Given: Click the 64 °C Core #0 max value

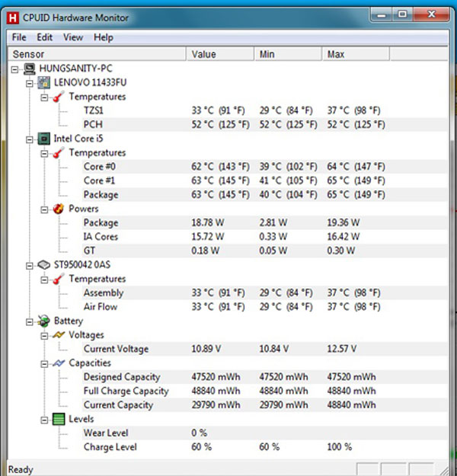Looking at the screenshot, I should pos(356,167).
